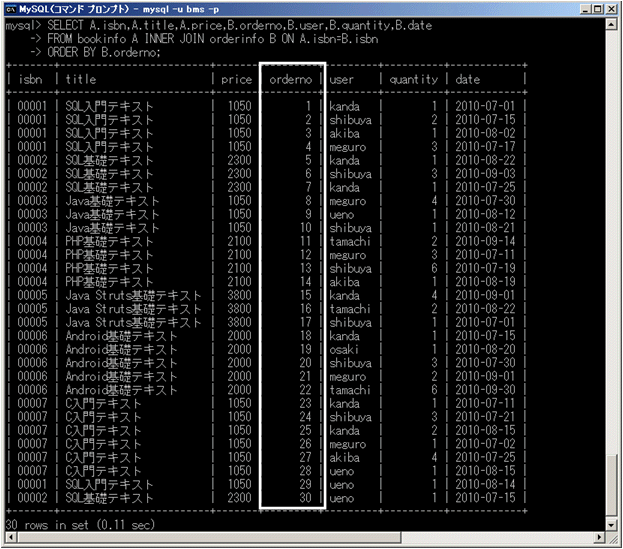Click date 2010-07-02

[485, 444]
